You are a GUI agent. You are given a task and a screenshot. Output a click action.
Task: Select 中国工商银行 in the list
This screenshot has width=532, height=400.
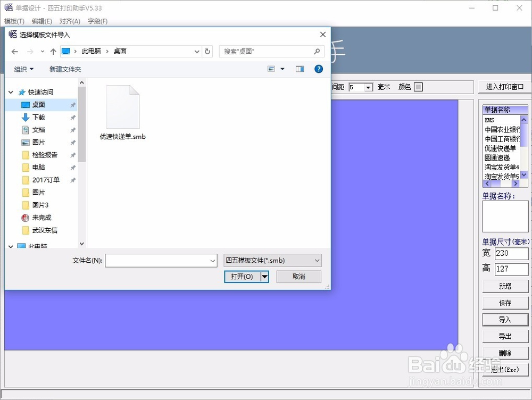pyautogui.click(x=502, y=139)
